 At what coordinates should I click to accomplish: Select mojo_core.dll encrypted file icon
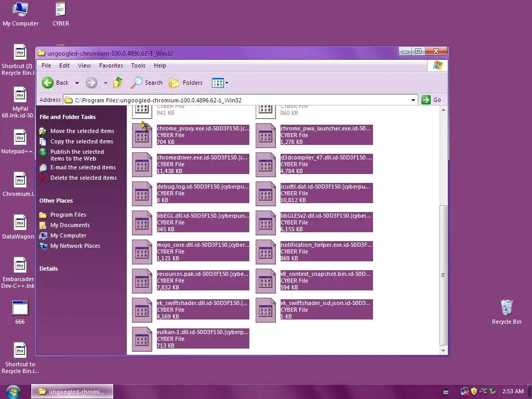(142, 252)
